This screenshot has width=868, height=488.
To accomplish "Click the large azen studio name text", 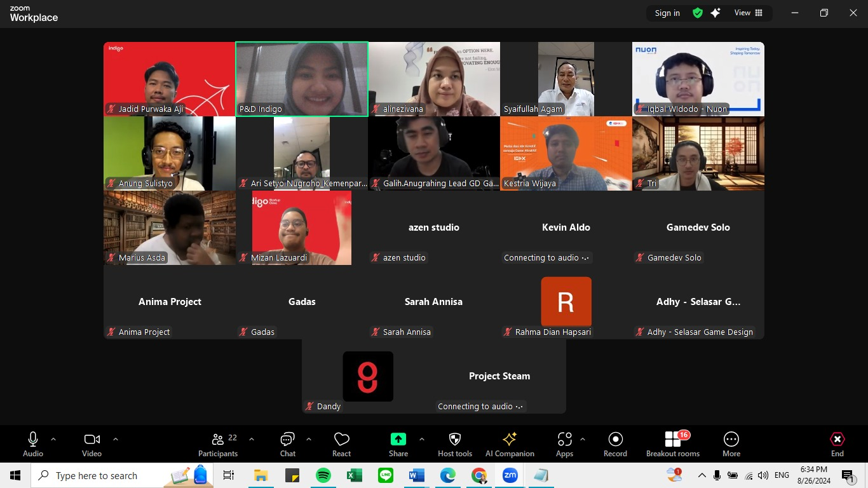I will point(434,227).
